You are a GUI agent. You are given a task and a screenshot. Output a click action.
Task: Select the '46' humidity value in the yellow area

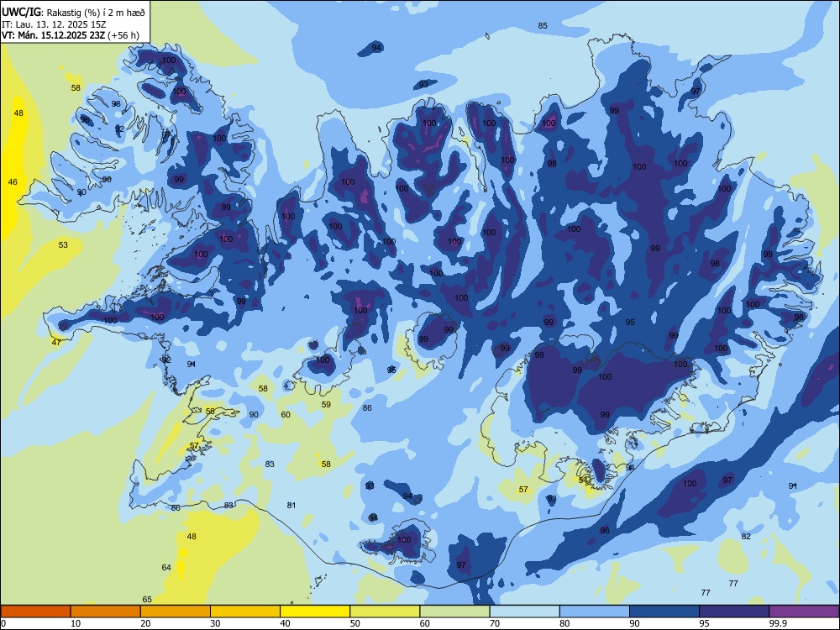coord(13,182)
